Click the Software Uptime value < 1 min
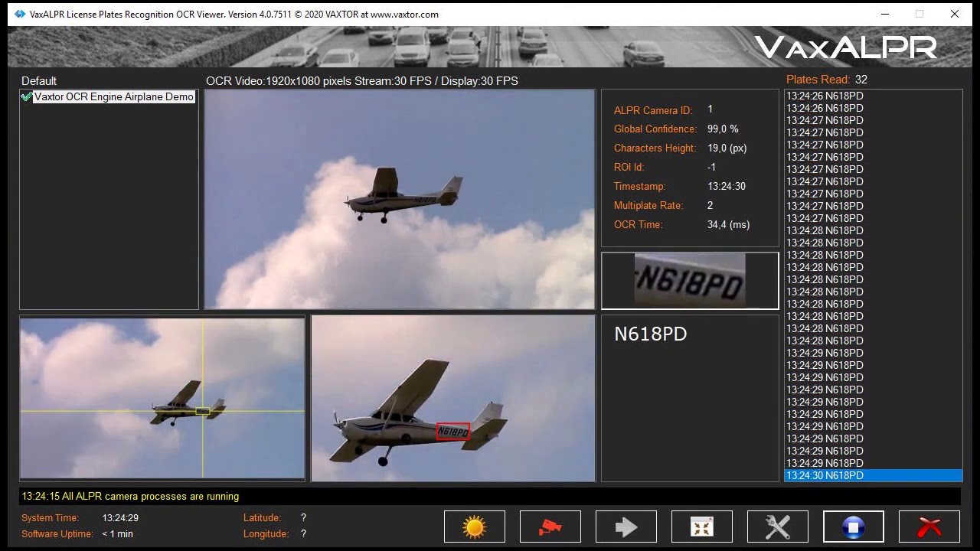 117,534
